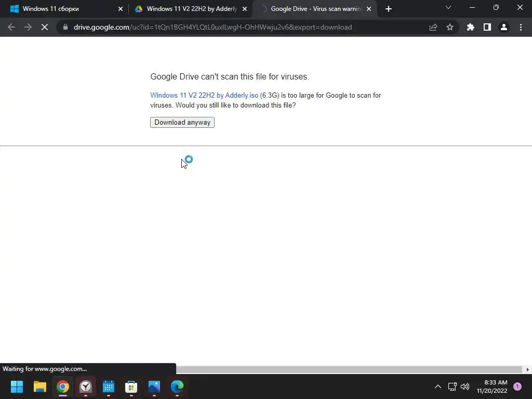Image resolution: width=532 pixels, height=399 pixels.
Task: Open the clock showing 8:33 AM
Action: coord(492,387)
